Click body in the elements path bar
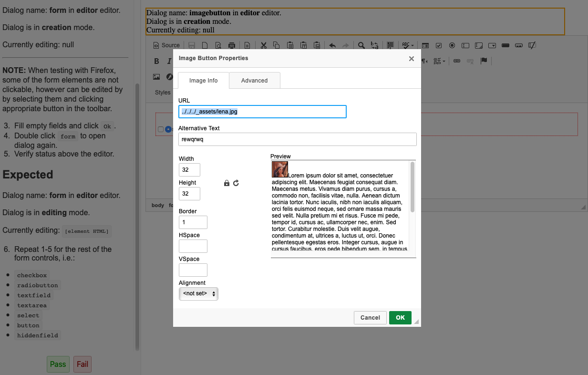Image resolution: width=588 pixels, height=375 pixels. [158, 206]
